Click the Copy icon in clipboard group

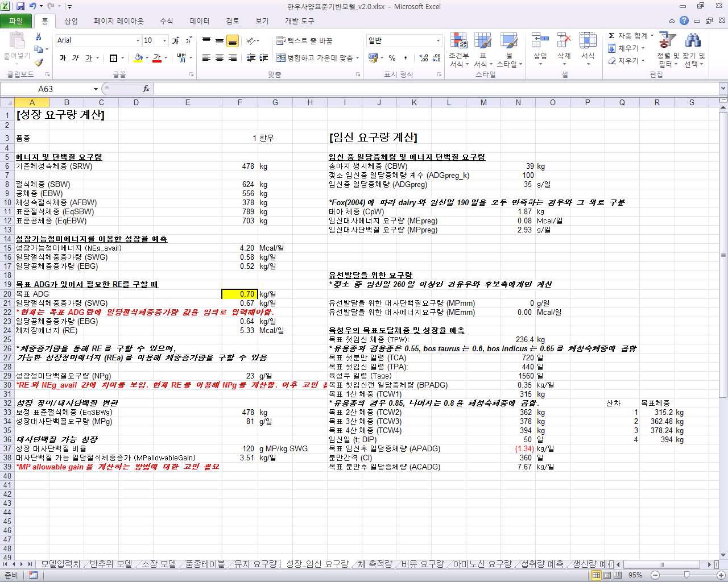coord(39,49)
